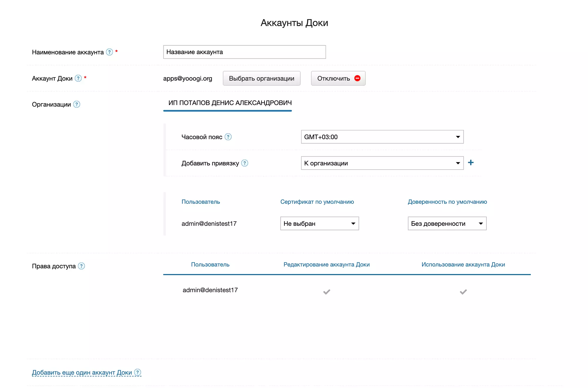
Task: Select ИП ПОТАПОВ ДЕНИС АЛЕКСАНДРОВИЧ tab
Action: (230, 103)
